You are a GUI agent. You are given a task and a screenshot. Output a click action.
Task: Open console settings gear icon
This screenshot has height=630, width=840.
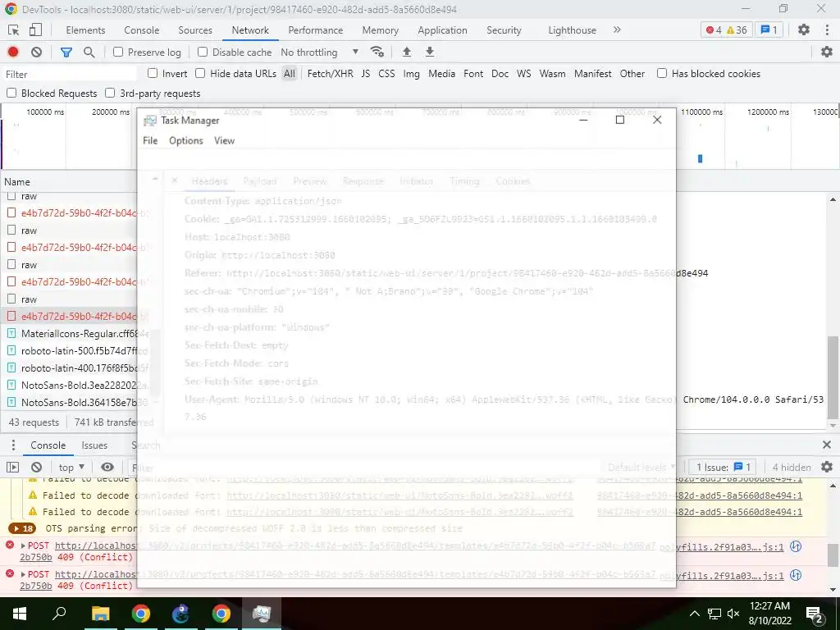coord(827,467)
